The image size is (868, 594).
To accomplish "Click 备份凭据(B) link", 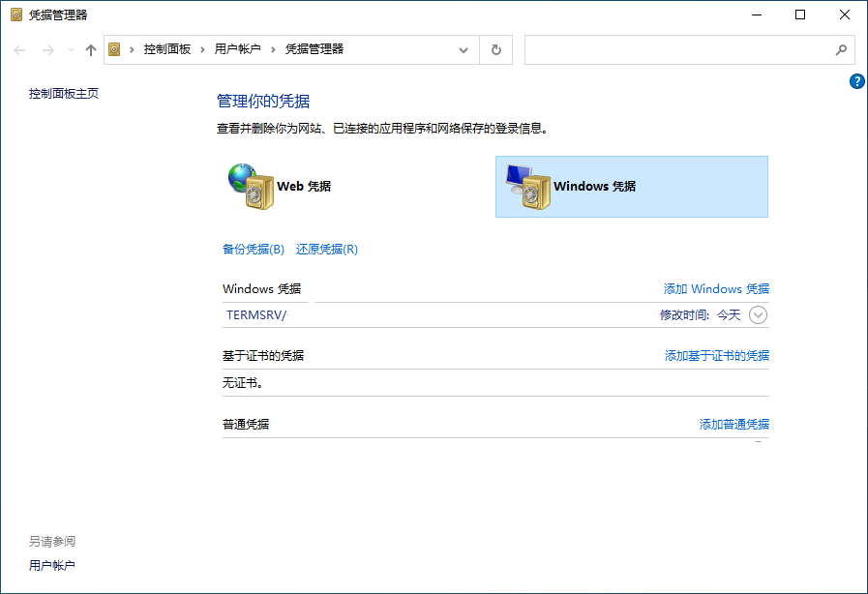I will [254, 250].
